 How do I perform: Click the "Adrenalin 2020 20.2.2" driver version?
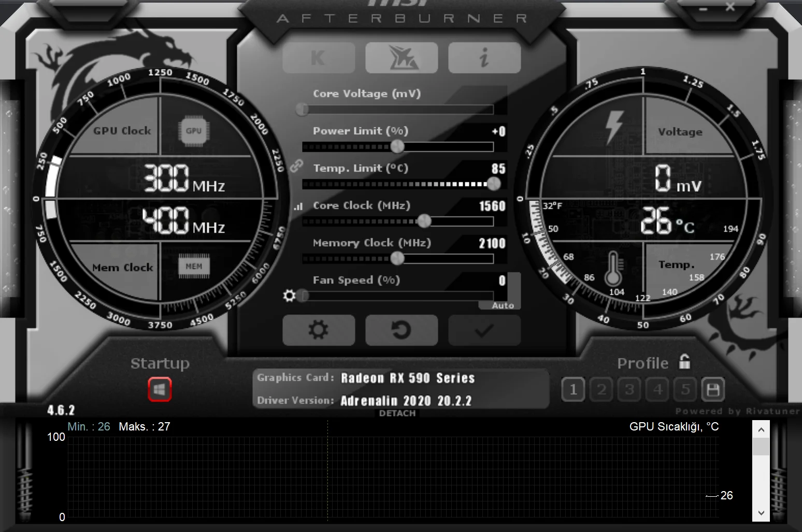point(406,401)
